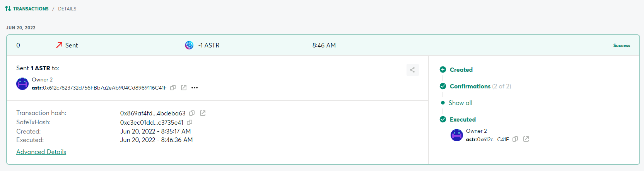Open executor address in block explorer
Viewport: 644px width, 171px height.
526,139
